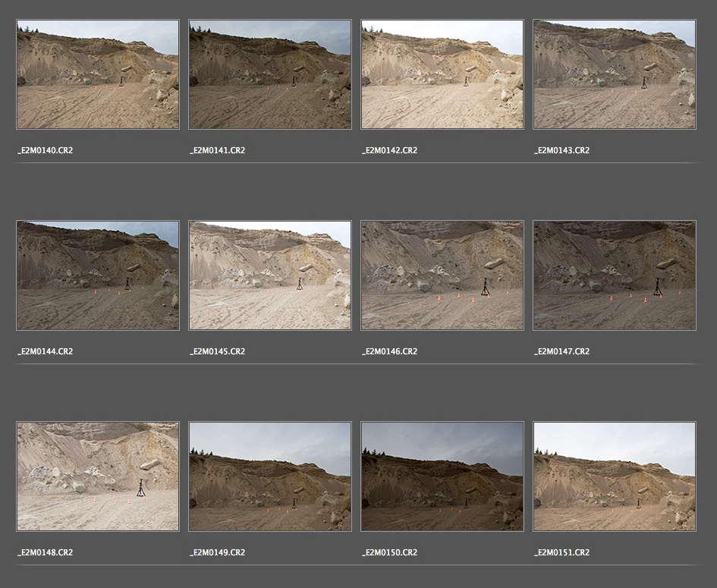The image size is (717, 588).
Task: Click the underexposed _E2M0150.CR2 thumbnail
Action: [442, 476]
